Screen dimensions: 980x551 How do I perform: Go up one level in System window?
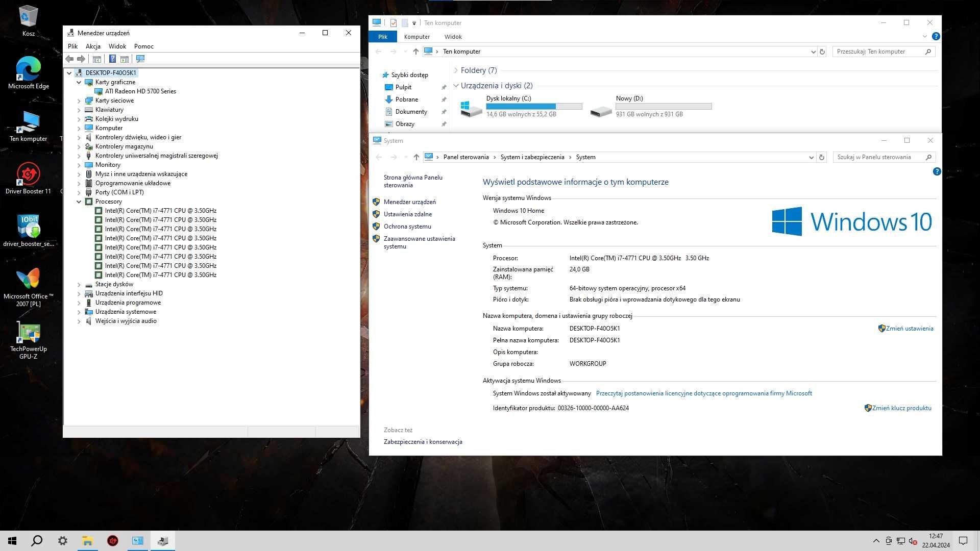click(x=416, y=157)
